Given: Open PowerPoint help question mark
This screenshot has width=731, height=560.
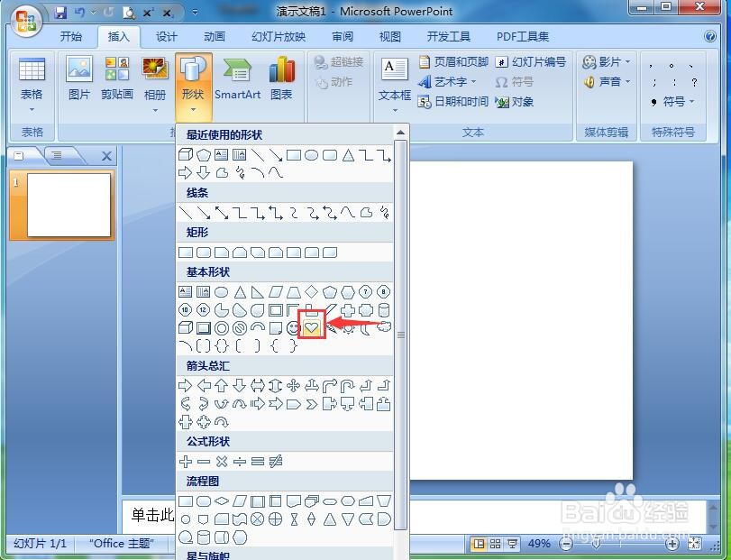Looking at the screenshot, I should pyautogui.click(x=709, y=36).
